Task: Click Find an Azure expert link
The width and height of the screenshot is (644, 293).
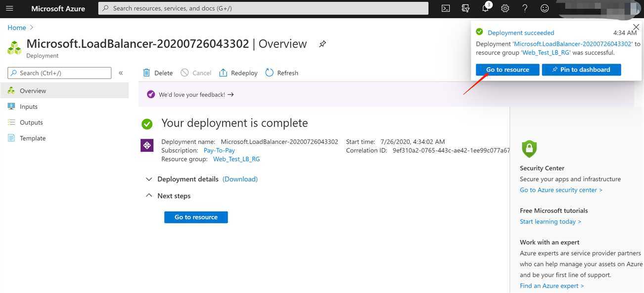Action: coord(552,286)
